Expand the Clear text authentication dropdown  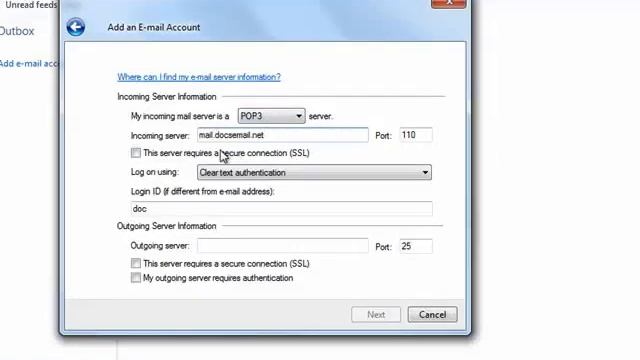coord(314,173)
